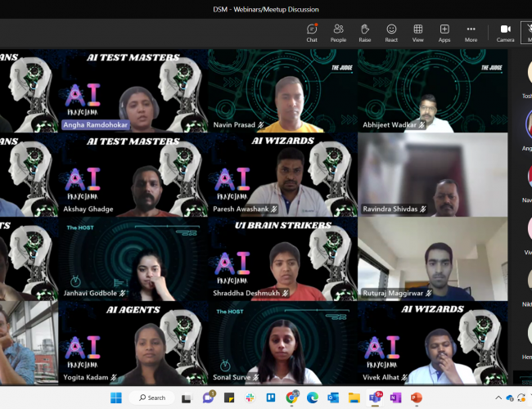This screenshot has width=532, height=409.
Task: Select Sonal Surve's video tile
Action: coord(282,343)
